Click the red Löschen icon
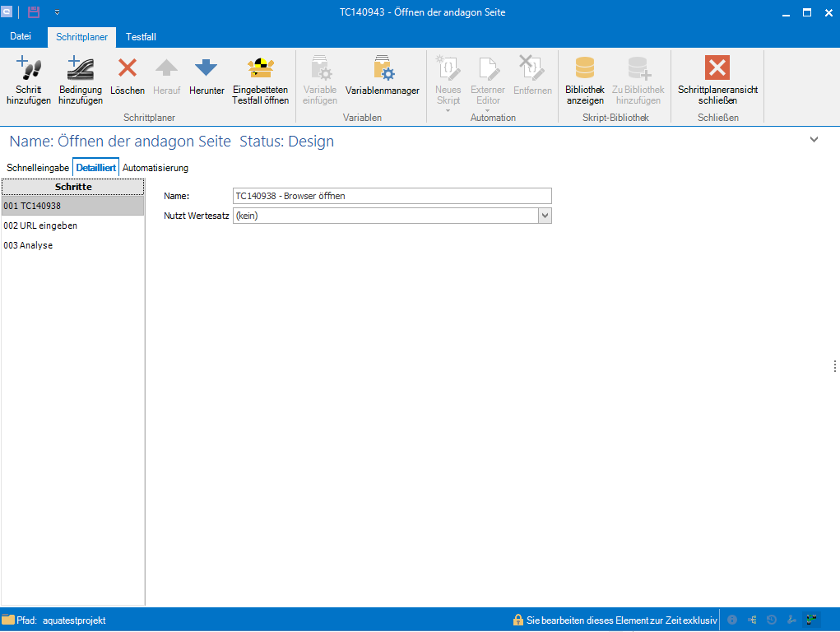Viewport: 840px width, 632px height. click(x=128, y=68)
